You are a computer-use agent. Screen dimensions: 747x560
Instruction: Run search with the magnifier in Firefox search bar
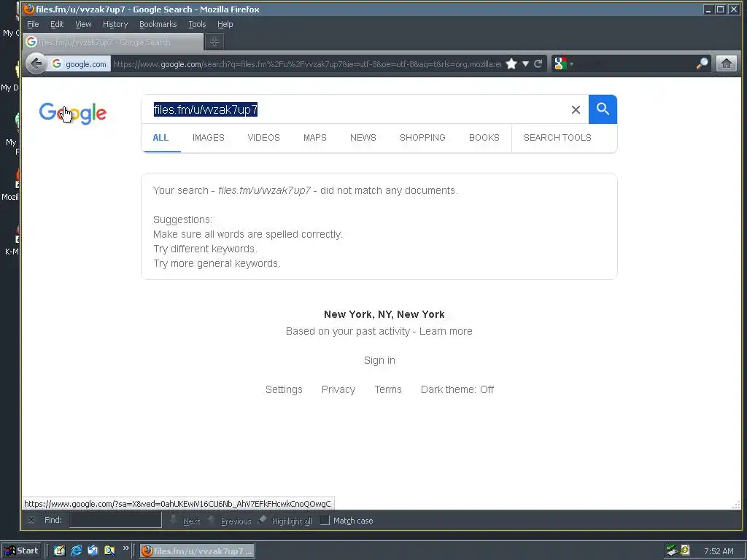[x=702, y=63]
